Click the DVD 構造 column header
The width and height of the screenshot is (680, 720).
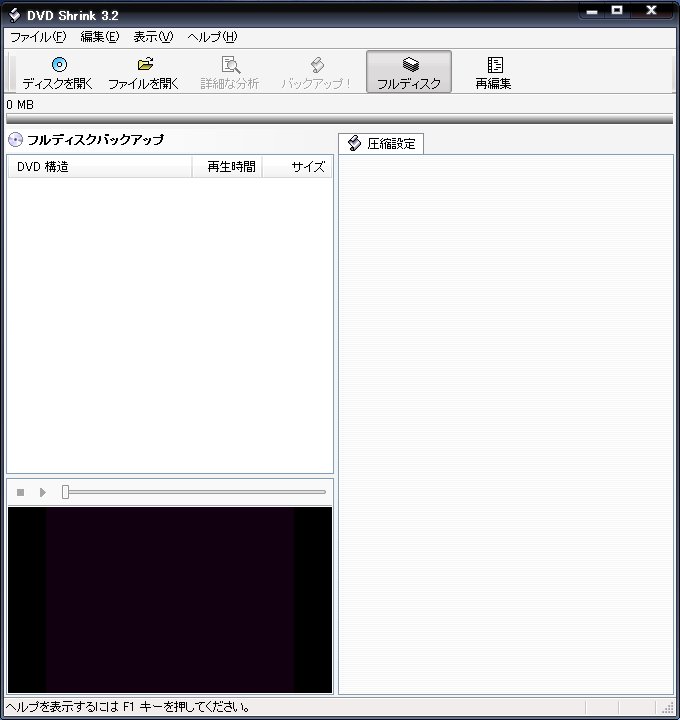pos(100,167)
